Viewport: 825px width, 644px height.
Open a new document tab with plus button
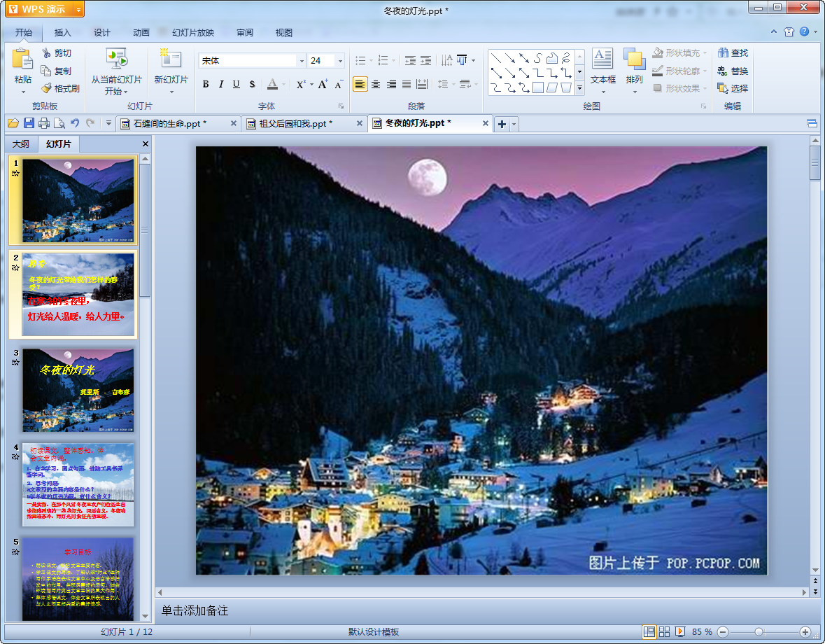click(x=502, y=124)
